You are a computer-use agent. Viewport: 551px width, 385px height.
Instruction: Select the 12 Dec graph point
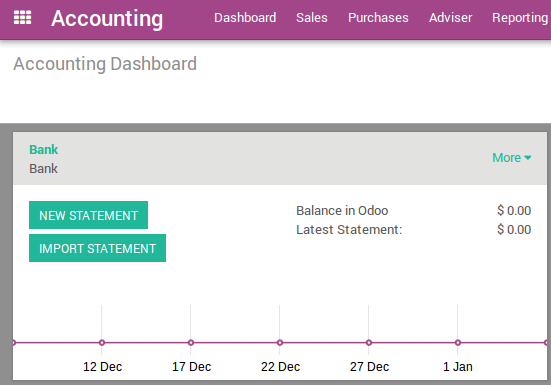coord(102,342)
